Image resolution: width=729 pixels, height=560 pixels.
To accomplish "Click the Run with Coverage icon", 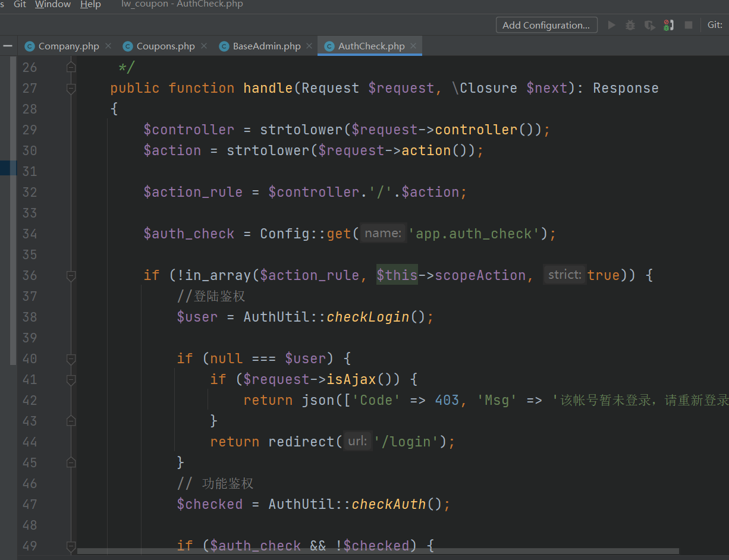I will [x=650, y=25].
